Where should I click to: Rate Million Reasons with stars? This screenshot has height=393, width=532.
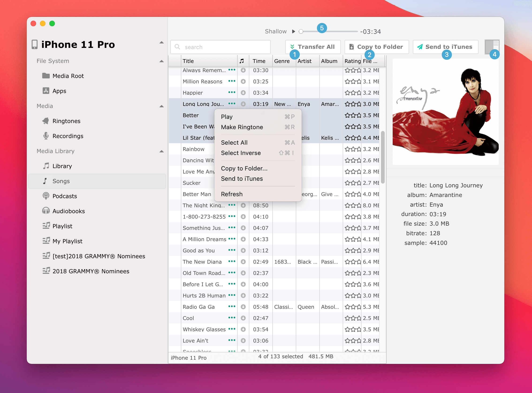pyautogui.click(x=353, y=81)
